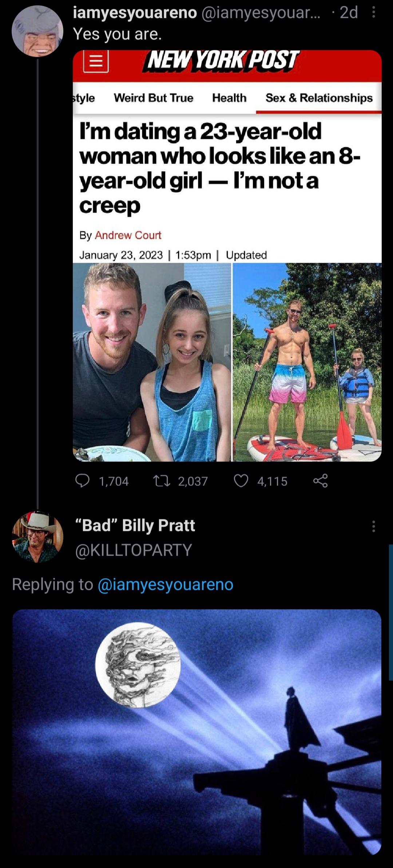393x868 pixels.
Task: Open more options on Billy Pratt reply
Action: (x=373, y=526)
